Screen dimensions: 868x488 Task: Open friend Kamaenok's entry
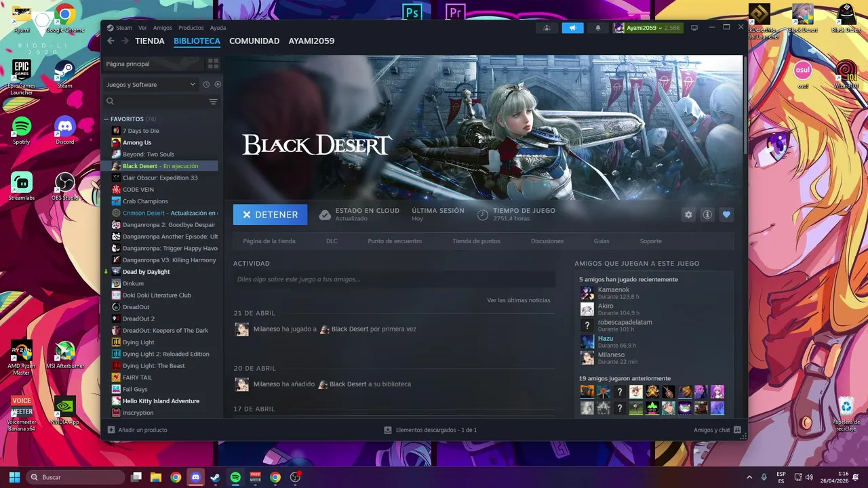pyautogui.click(x=654, y=293)
